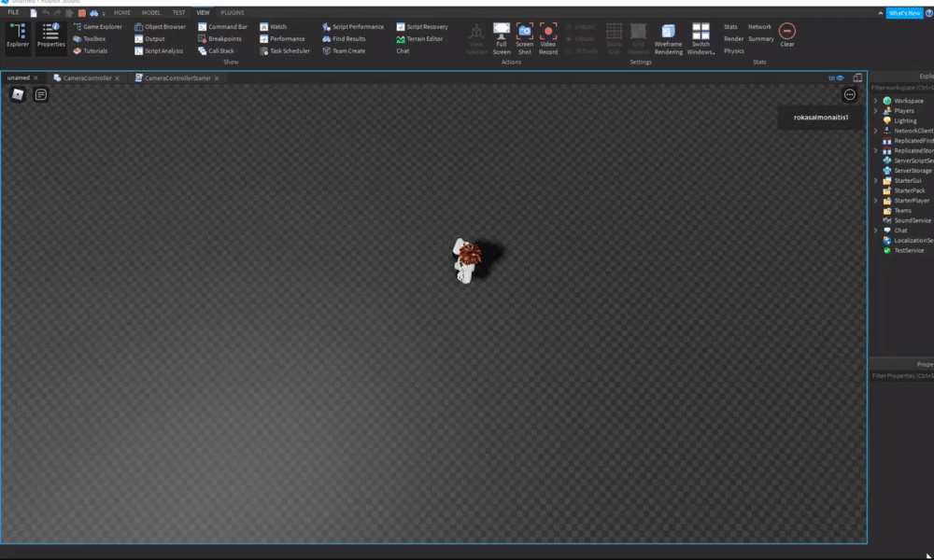
Task: Start Video Record
Action: click(x=548, y=38)
